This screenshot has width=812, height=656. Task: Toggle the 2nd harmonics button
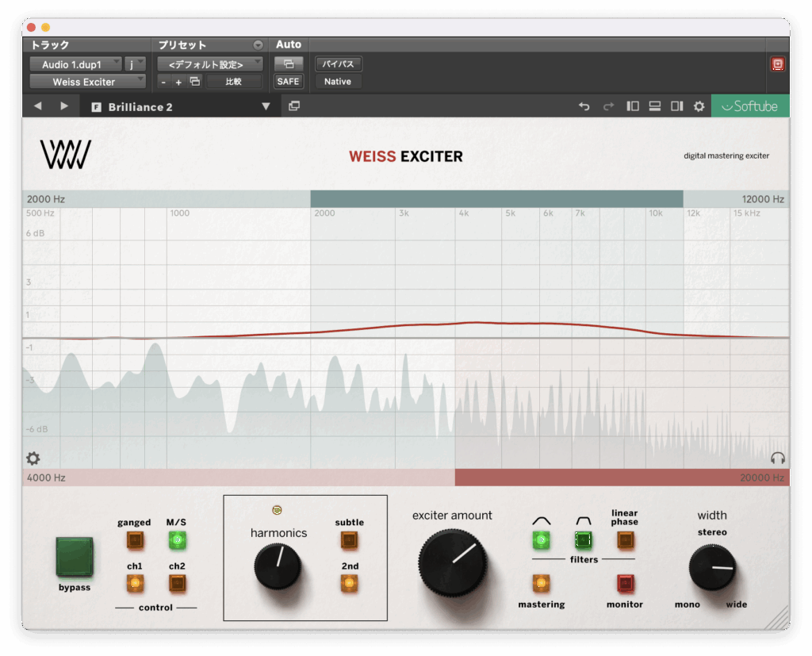tap(349, 584)
